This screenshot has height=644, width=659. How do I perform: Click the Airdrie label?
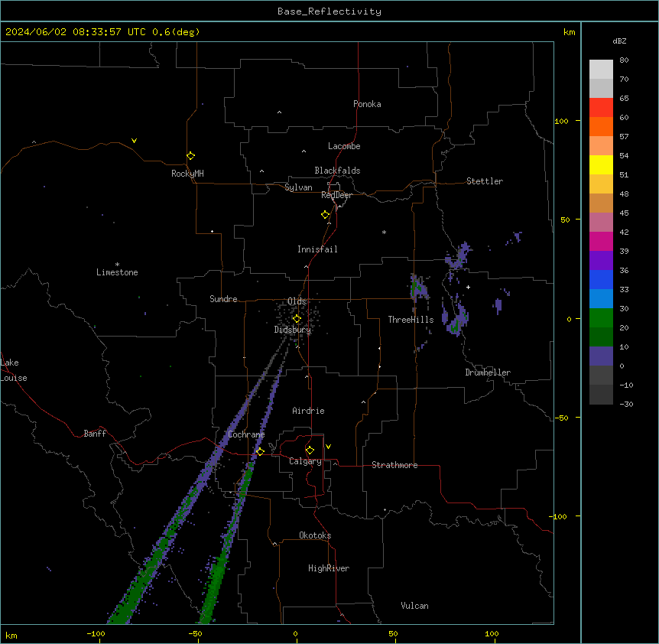(x=309, y=411)
